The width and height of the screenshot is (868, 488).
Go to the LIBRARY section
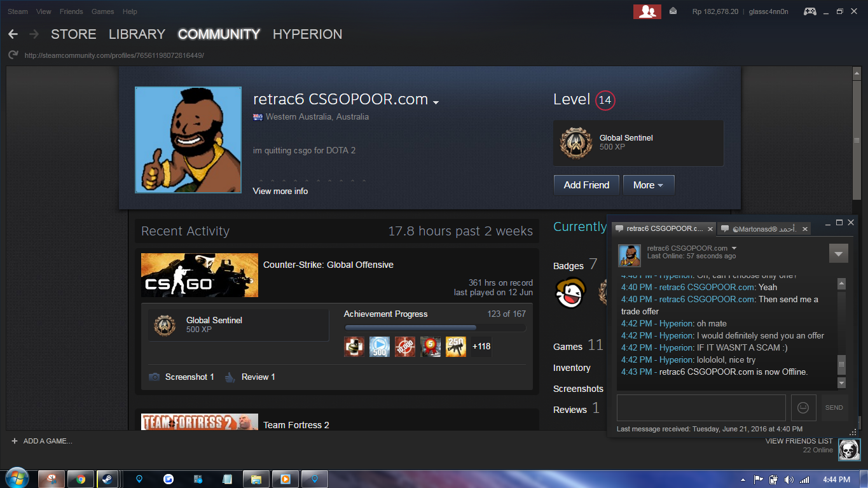tap(137, 34)
